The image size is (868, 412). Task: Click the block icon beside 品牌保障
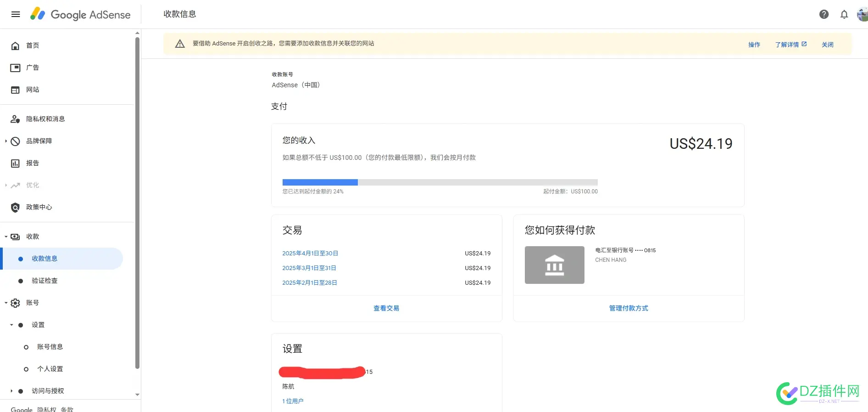pos(15,141)
